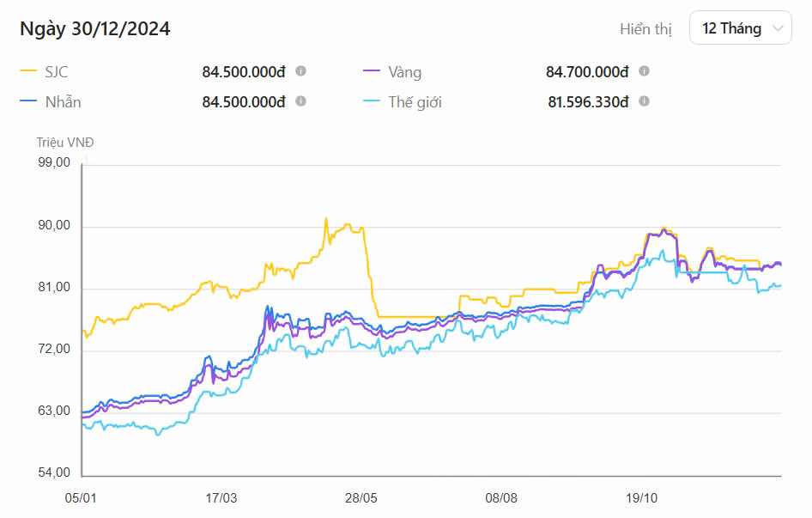Click the 28/05 date on the x-axis
This screenshot has width=812, height=518.
pos(361,498)
